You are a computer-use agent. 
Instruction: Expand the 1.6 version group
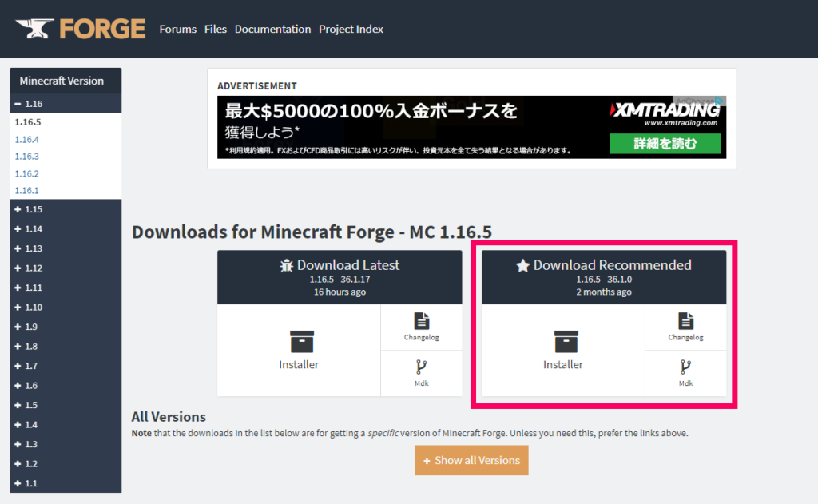coord(66,386)
